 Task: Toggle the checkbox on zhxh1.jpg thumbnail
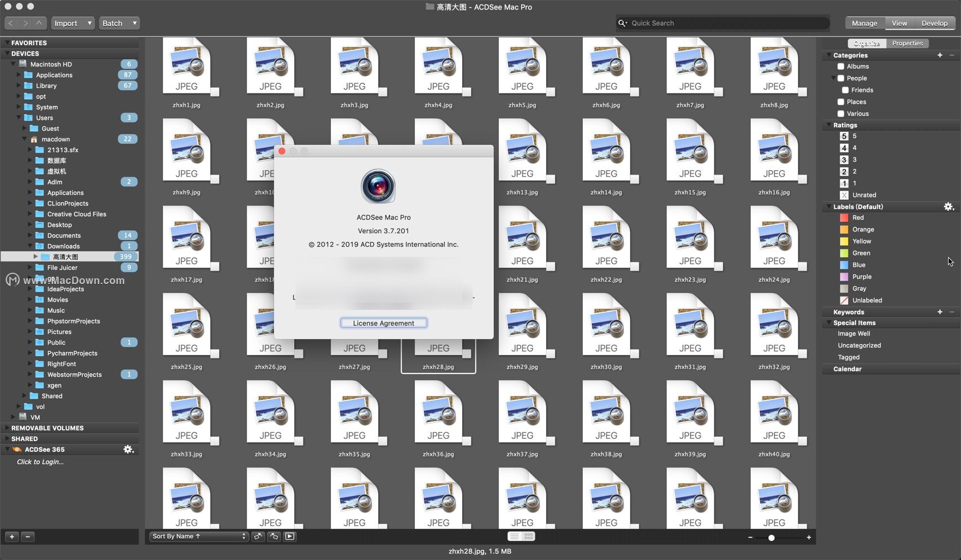[215, 92]
